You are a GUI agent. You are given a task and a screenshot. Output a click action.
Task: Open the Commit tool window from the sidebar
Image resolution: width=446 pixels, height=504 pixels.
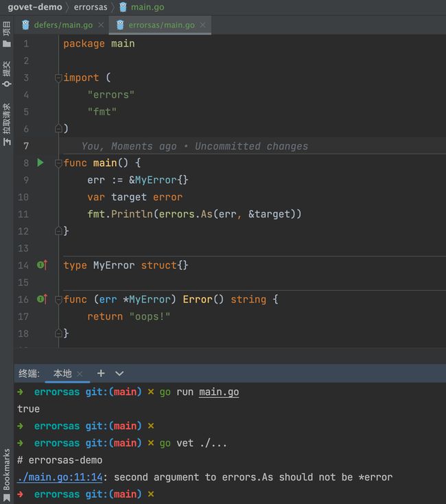tap(6, 74)
